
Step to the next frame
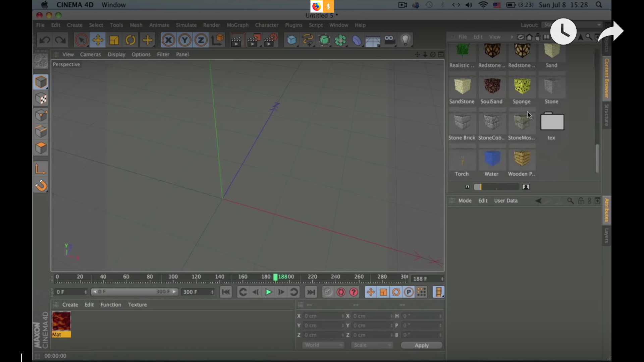click(x=281, y=292)
